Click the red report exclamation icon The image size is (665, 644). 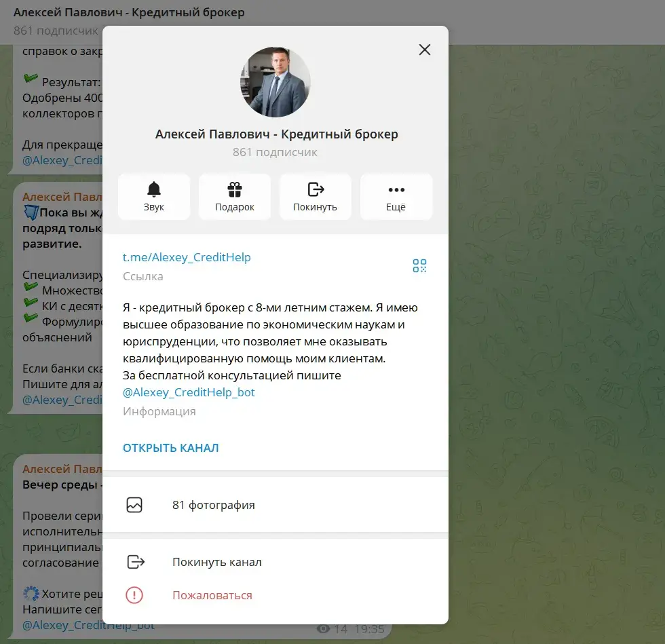(134, 595)
